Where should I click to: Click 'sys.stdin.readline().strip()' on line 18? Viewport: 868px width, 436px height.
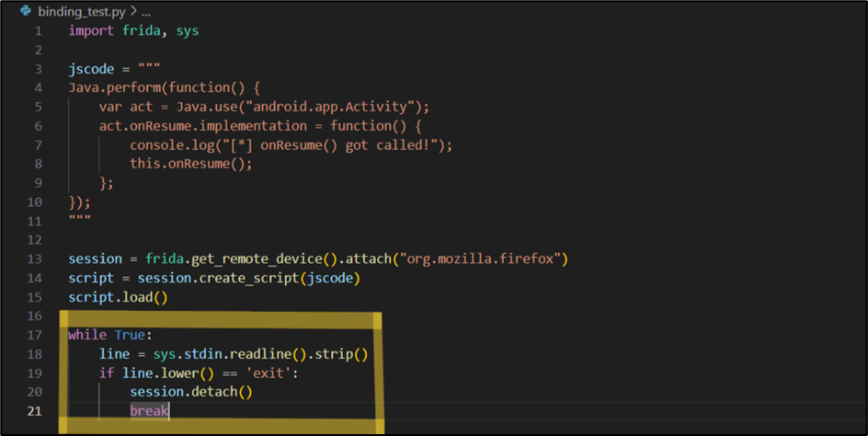(260, 354)
